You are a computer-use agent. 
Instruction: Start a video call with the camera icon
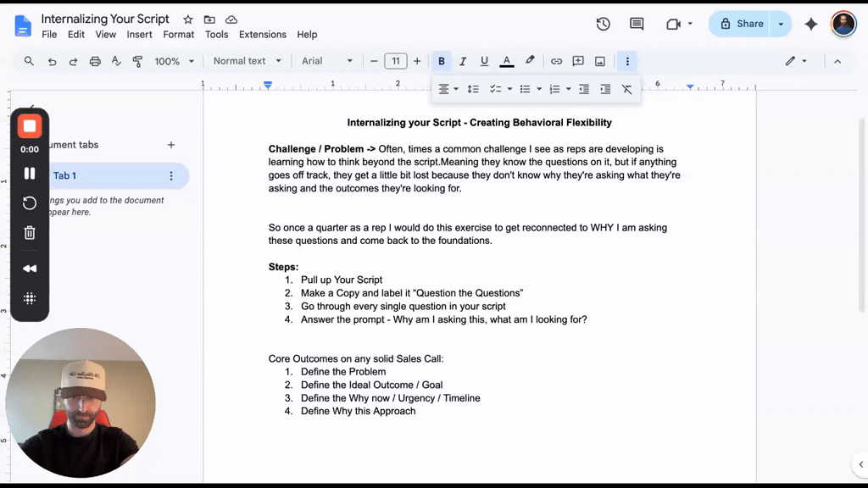pos(673,24)
